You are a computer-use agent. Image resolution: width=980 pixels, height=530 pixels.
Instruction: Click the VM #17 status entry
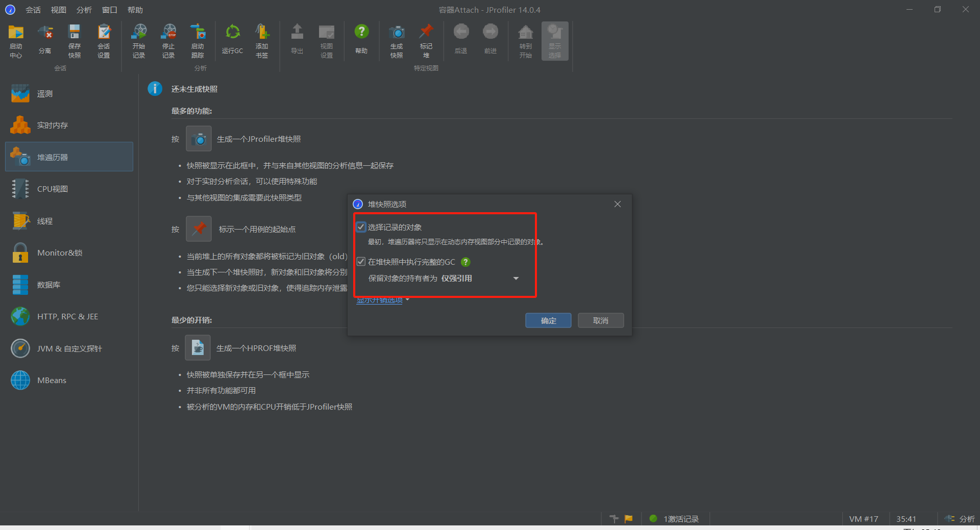coord(864,519)
